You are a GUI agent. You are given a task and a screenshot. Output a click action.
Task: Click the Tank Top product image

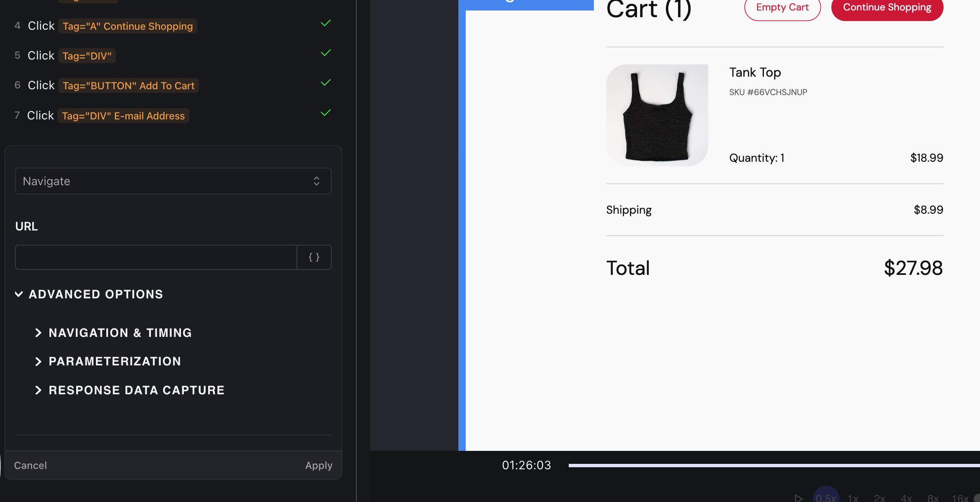657,115
